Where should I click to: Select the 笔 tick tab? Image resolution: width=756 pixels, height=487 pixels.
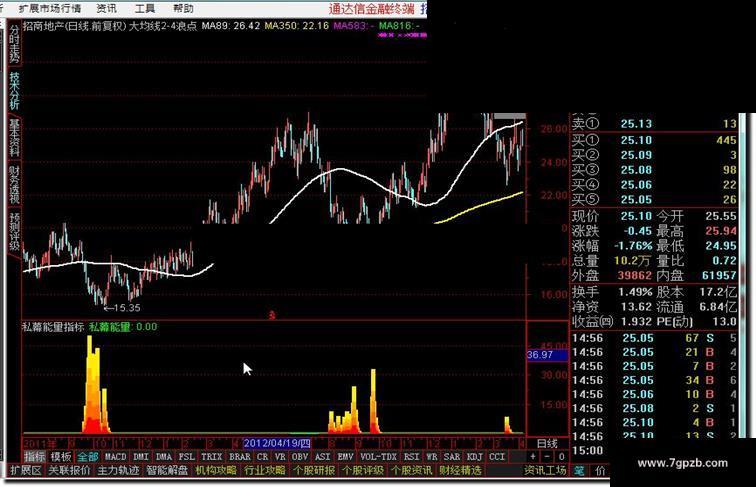(x=579, y=471)
